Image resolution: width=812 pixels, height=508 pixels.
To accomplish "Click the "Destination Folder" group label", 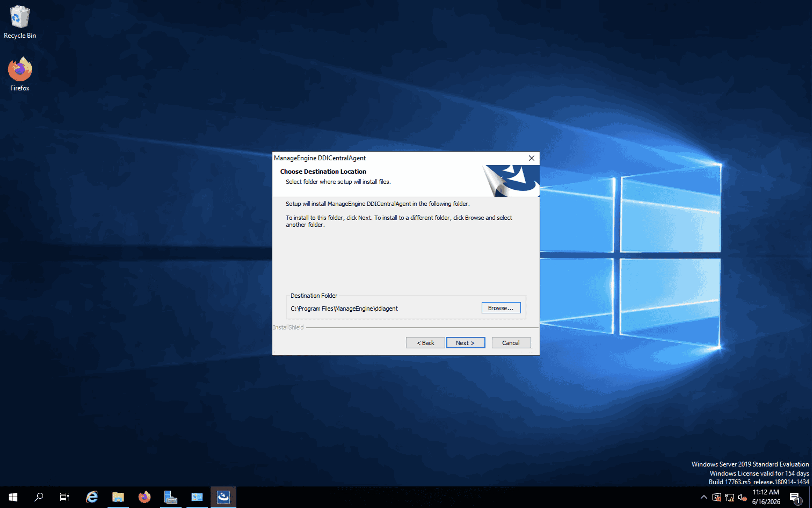I will pyautogui.click(x=314, y=296).
